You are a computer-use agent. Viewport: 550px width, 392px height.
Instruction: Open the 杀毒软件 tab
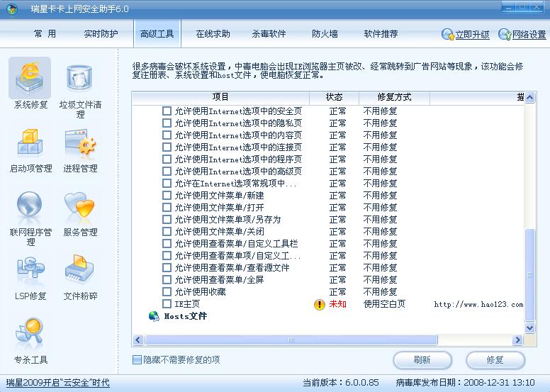coord(269,34)
